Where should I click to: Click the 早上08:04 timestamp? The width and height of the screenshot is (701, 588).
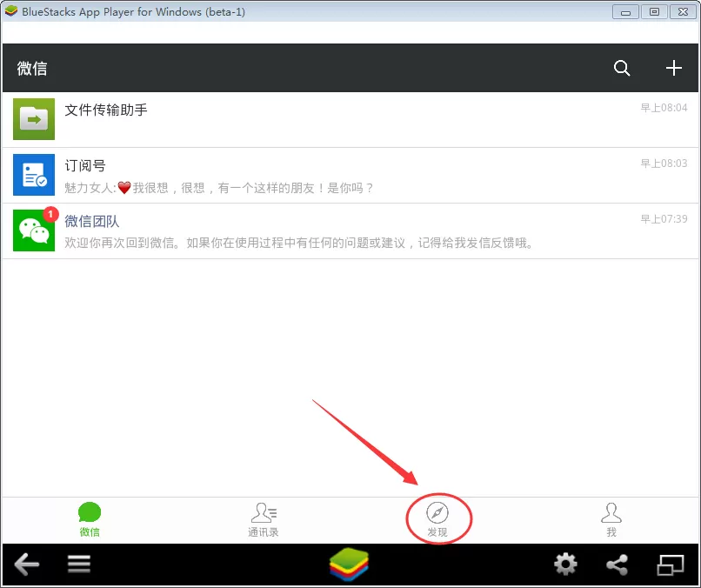coord(664,108)
